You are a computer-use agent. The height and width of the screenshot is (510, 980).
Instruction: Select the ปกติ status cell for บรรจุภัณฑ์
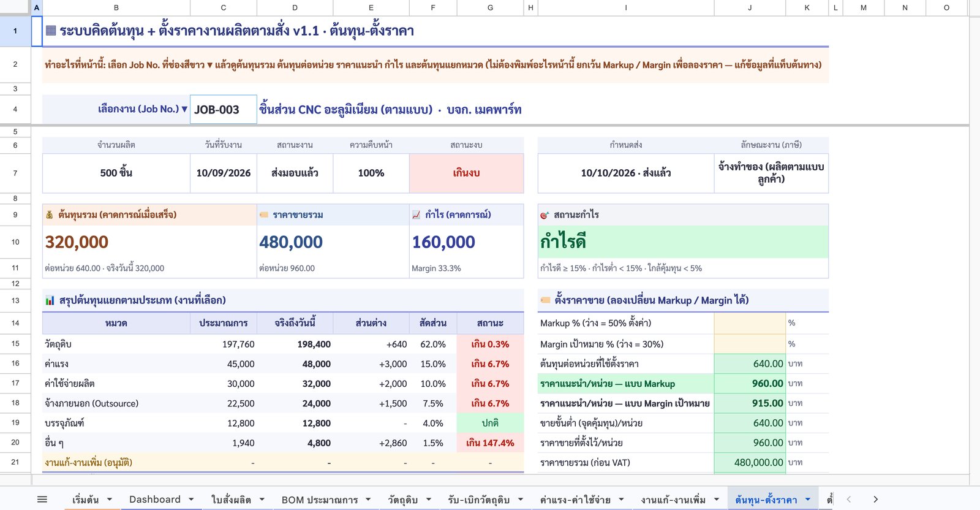pos(490,423)
